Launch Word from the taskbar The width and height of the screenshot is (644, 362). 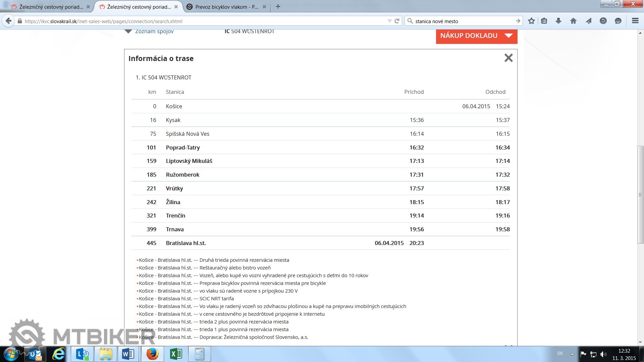[x=128, y=354]
